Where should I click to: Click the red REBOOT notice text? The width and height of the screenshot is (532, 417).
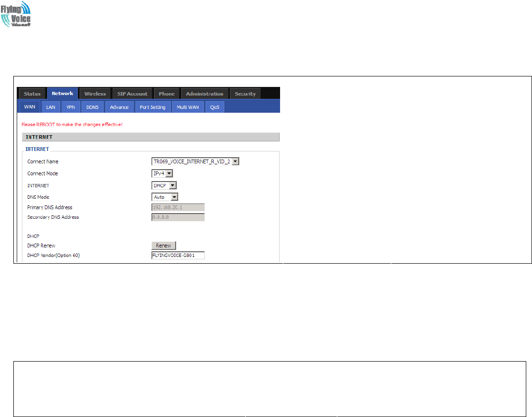[x=72, y=124]
